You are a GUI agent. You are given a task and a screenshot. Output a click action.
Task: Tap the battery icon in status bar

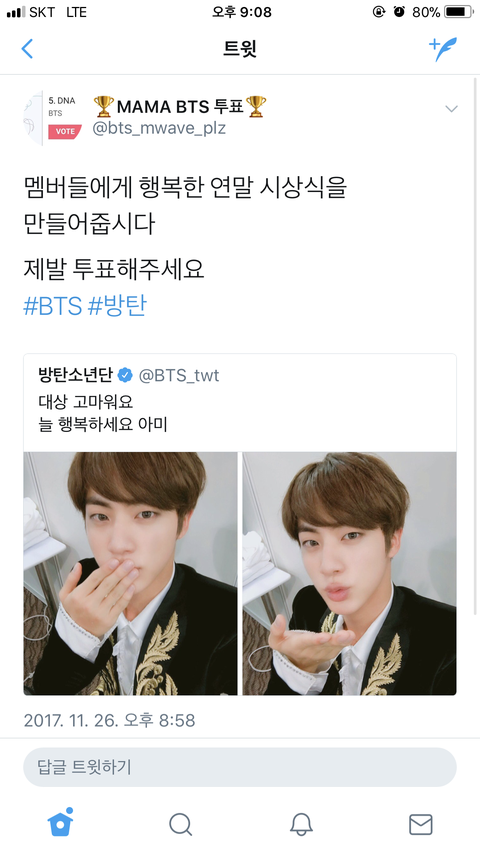coord(458,12)
